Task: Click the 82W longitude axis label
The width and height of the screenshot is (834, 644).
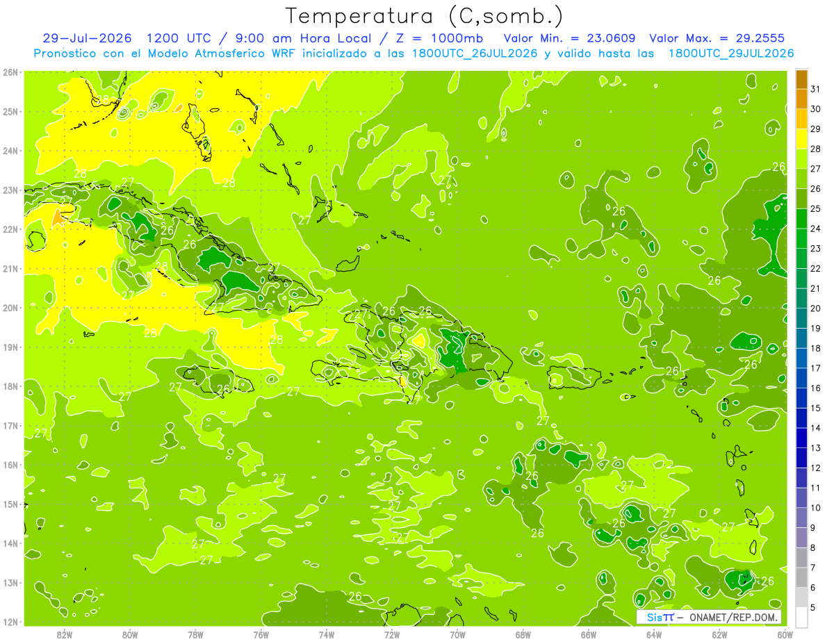Action: coord(65,634)
